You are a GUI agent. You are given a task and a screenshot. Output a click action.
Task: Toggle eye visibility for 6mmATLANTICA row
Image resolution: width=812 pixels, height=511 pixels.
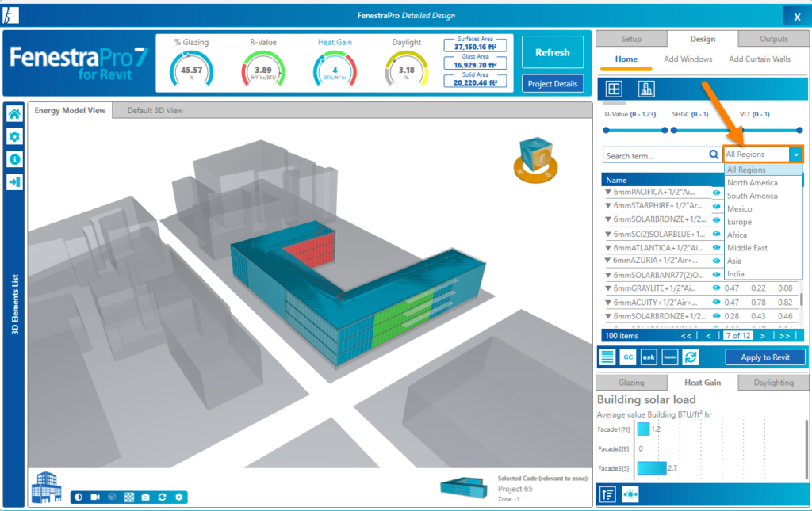(716, 248)
